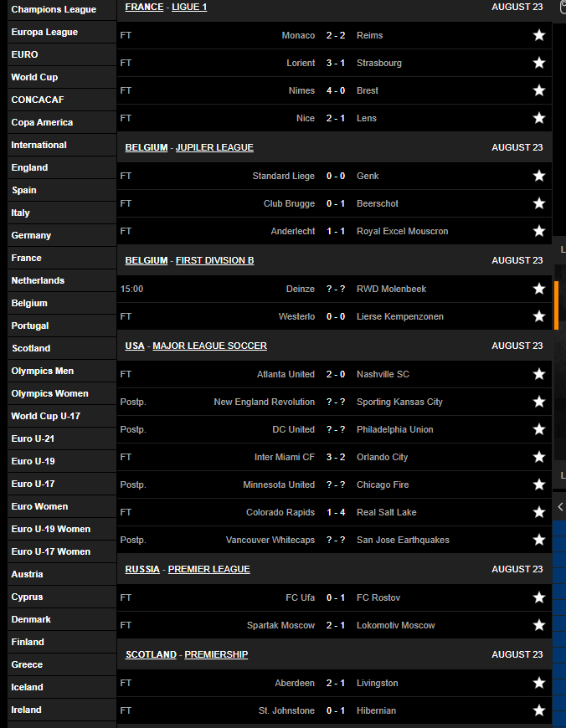Favorite Aberdeen vs Livingston match
The width and height of the screenshot is (566, 728).
(539, 683)
